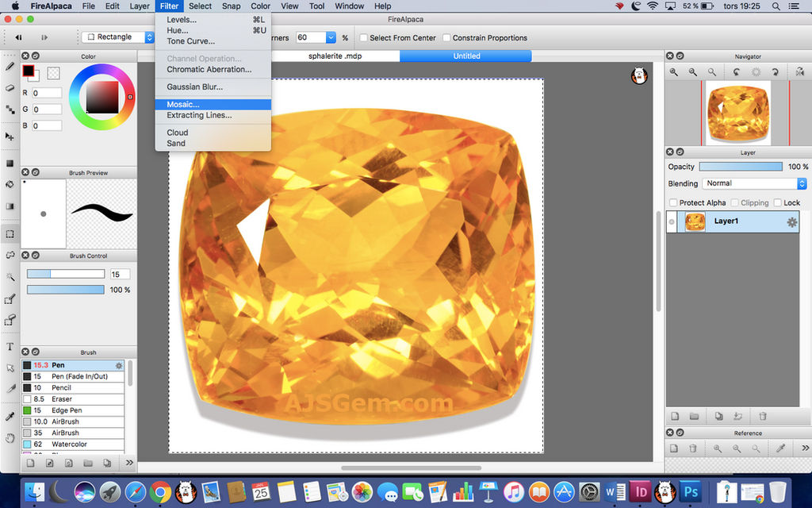Switch to the Untitled document tab

pyautogui.click(x=466, y=56)
